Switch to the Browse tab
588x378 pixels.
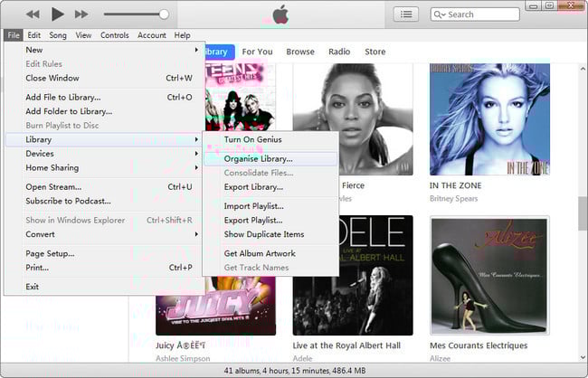300,52
